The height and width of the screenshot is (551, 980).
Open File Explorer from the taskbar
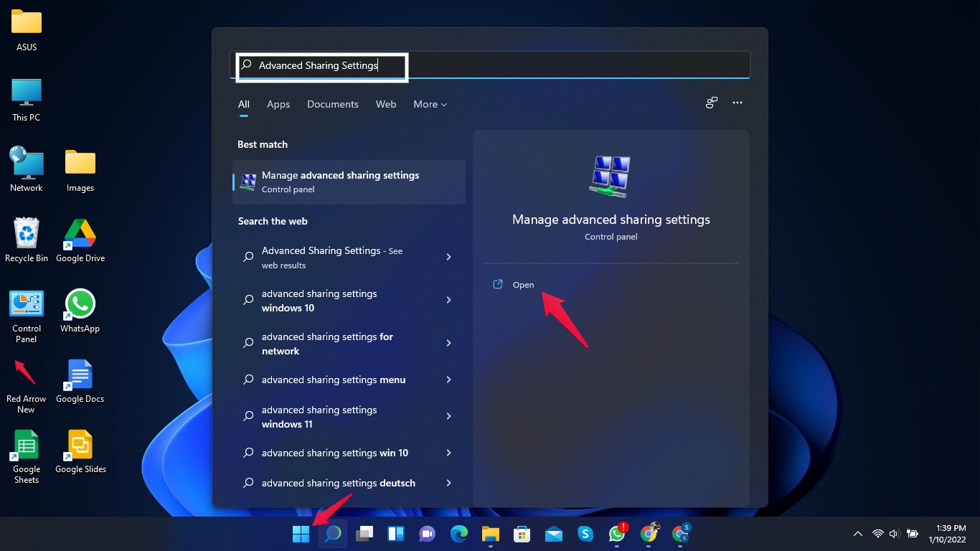(490, 534)
